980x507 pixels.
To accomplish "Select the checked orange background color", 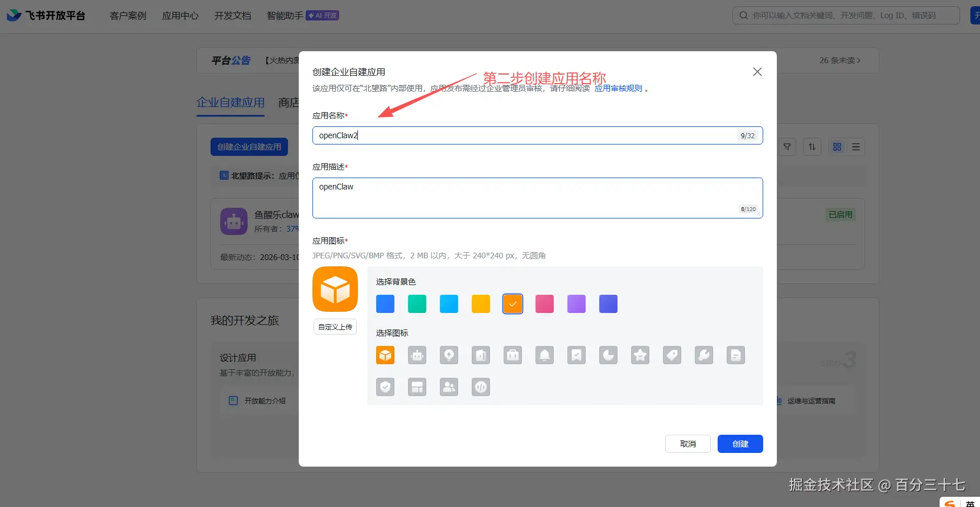I will 513,304.
